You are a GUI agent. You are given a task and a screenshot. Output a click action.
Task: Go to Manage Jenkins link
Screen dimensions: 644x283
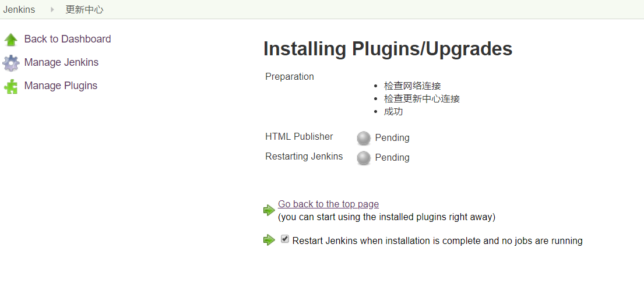click(x=61, y=62)
